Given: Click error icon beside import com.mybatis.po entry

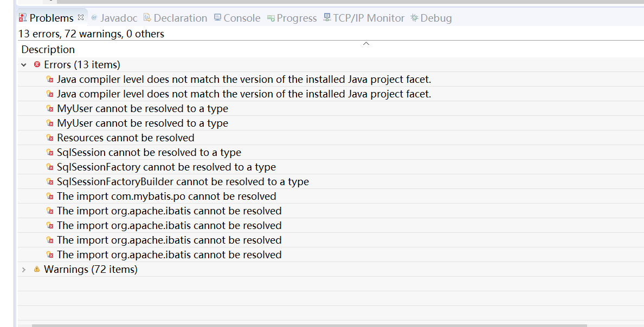Looking at the screenshot, I should point(50,197).
